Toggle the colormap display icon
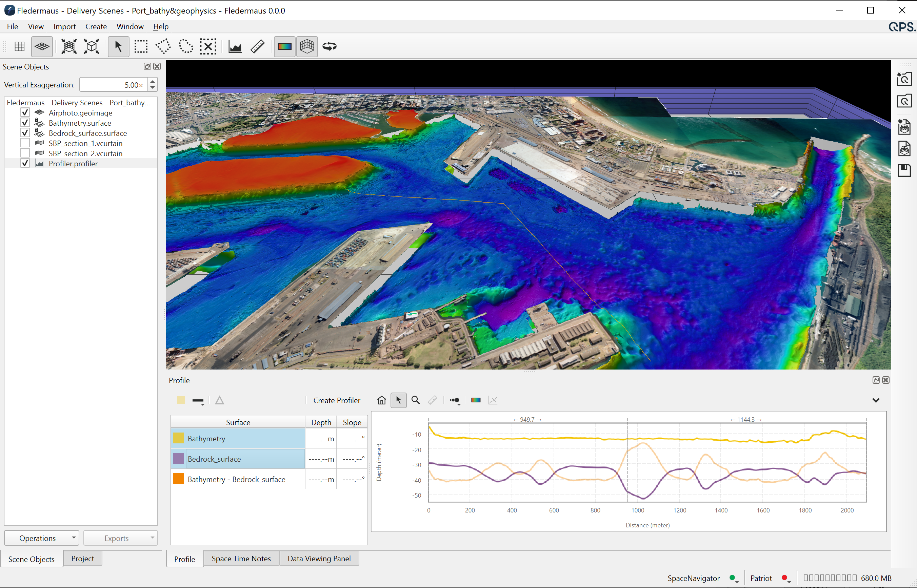917x588 pixels. point(284,47)
